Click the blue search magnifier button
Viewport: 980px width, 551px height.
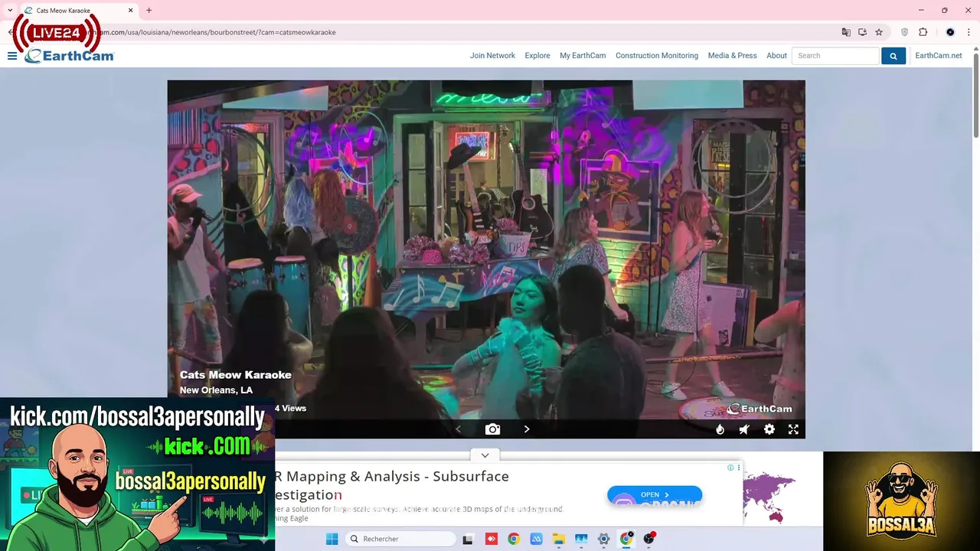[x=893, y=56]
